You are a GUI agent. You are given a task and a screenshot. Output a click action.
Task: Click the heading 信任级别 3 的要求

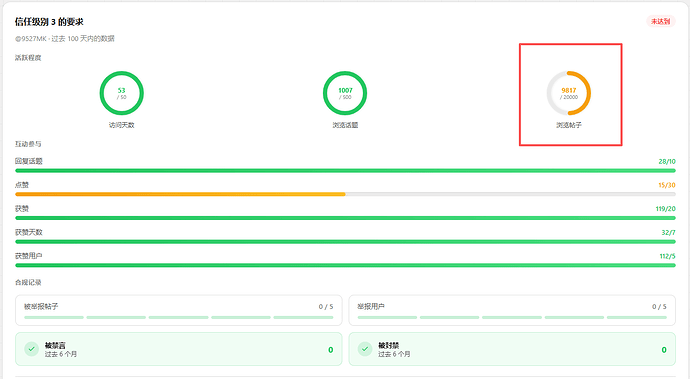[x=49, y=22]
